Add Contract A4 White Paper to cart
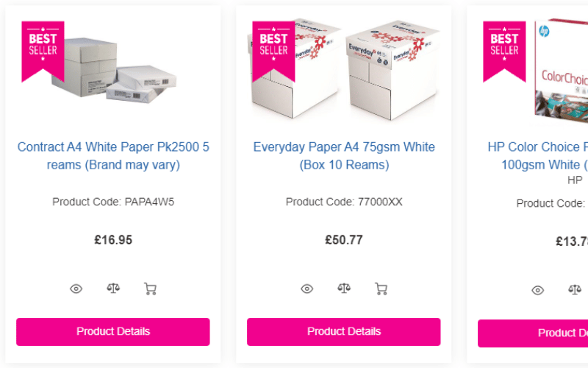 pos(151,289)
